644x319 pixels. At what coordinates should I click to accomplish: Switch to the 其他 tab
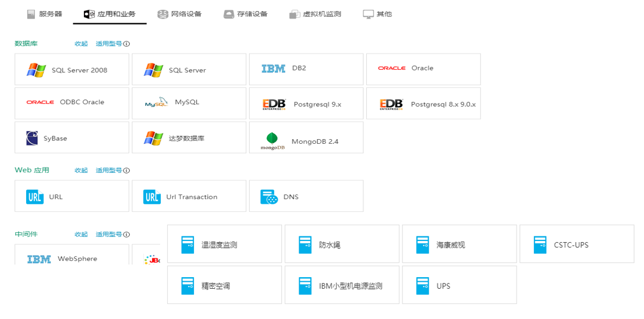377,14
